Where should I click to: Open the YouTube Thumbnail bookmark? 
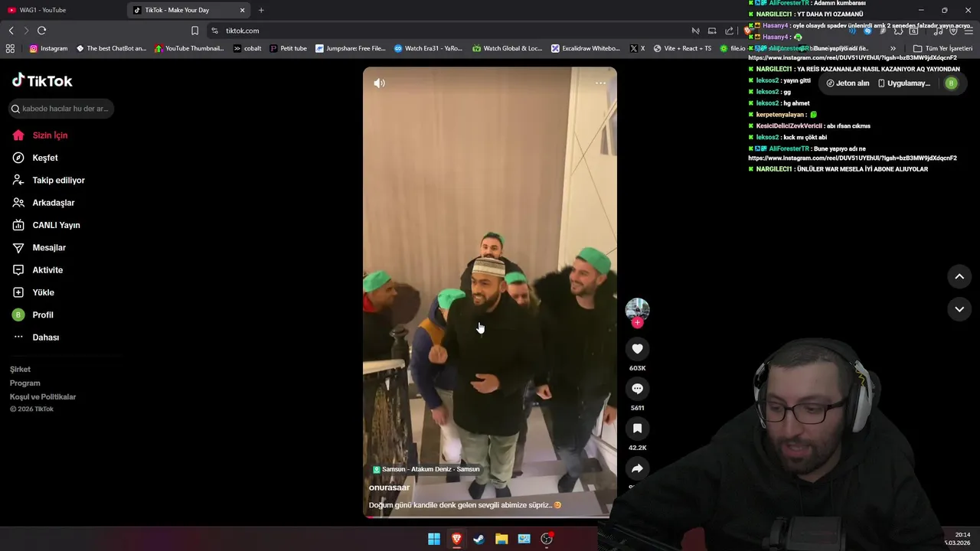[x=189, y=48]
